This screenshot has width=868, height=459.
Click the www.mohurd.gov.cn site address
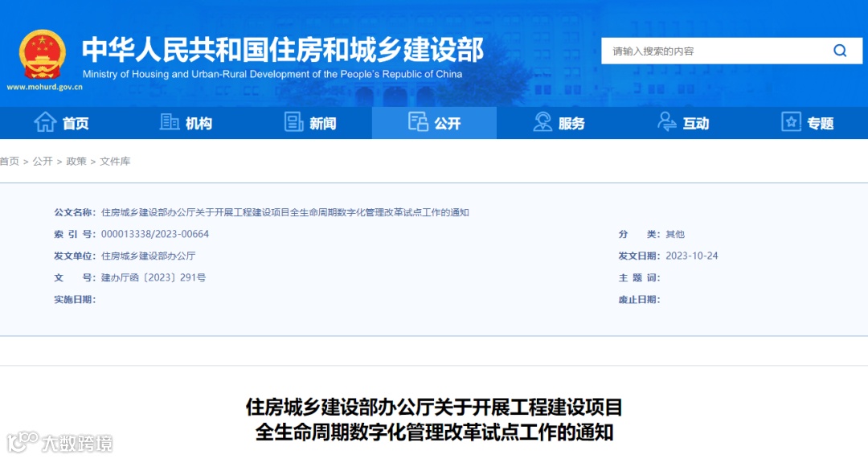click(45, 87)
